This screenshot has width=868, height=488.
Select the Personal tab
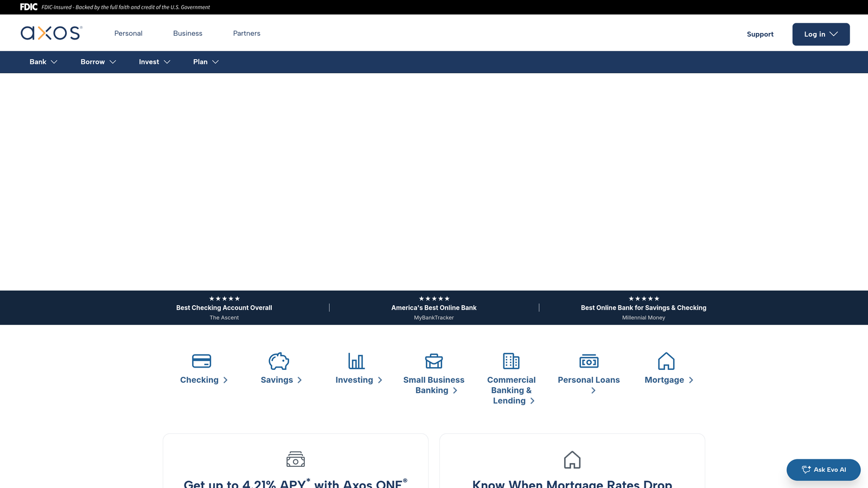click(129, 33)
